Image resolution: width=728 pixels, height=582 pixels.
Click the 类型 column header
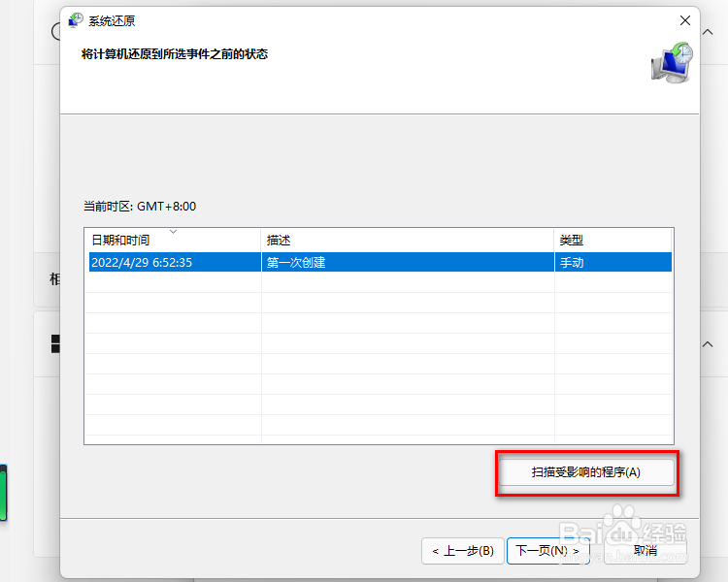pos(612,240)
